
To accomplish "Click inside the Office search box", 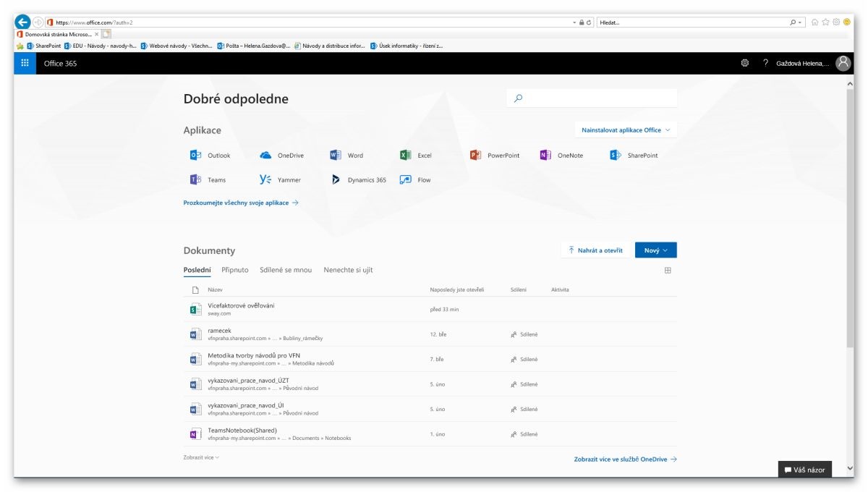I will click(592, 98).
